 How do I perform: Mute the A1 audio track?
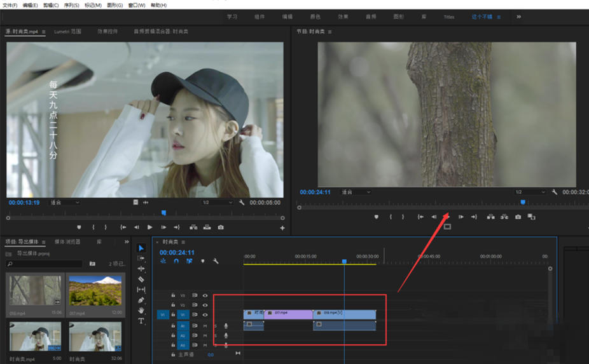point(205,326)
